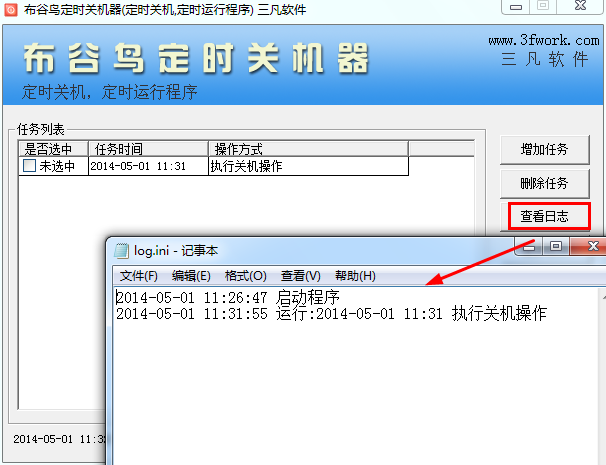Screen dimensions: 606x465
Task: Maximize the log.ini Notepad window
Action: click(557, 246)
